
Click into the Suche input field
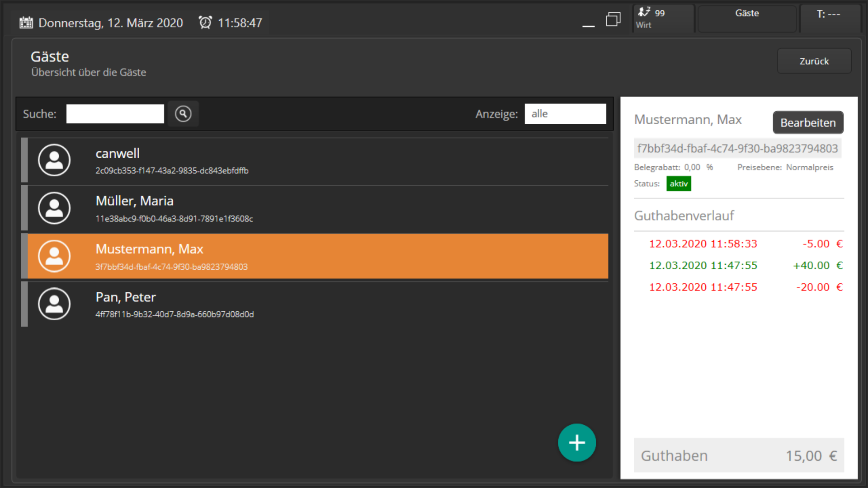click(115, 114)
